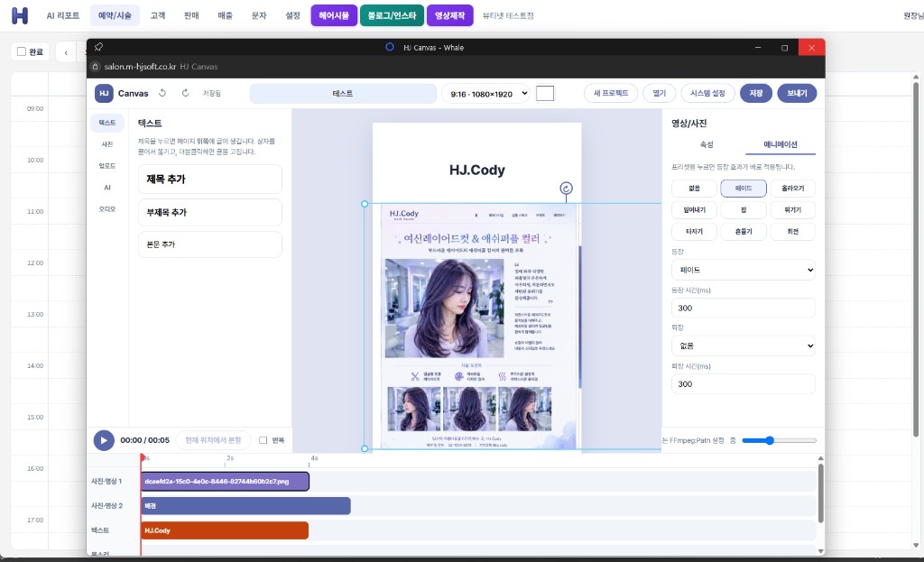Click the 새 프로젝트 button

tap(611, 93)
